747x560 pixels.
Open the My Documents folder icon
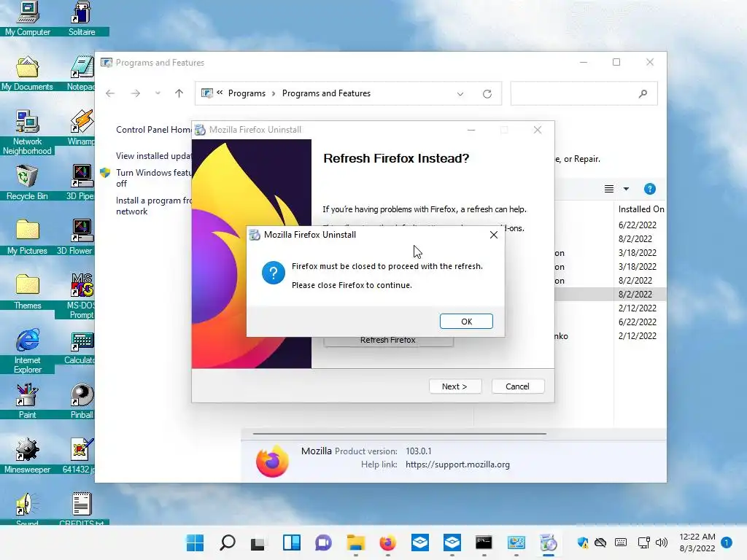coord(27,73)
